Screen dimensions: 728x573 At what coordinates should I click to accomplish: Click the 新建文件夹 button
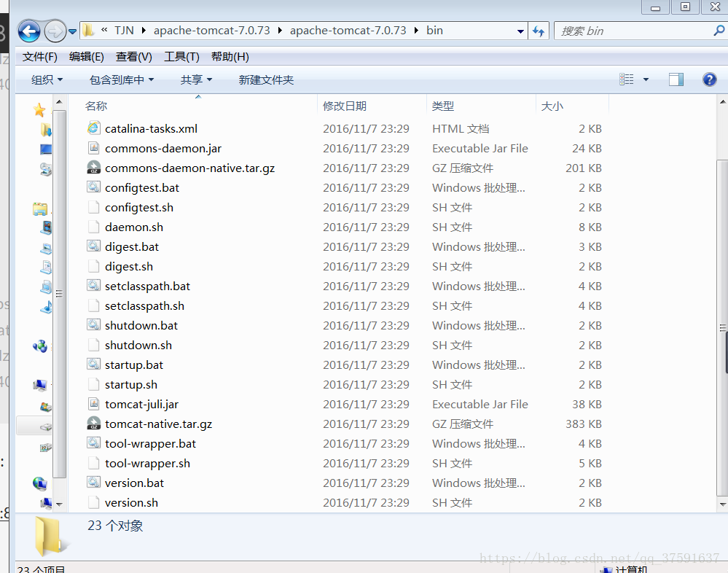(x=266, y=80)
